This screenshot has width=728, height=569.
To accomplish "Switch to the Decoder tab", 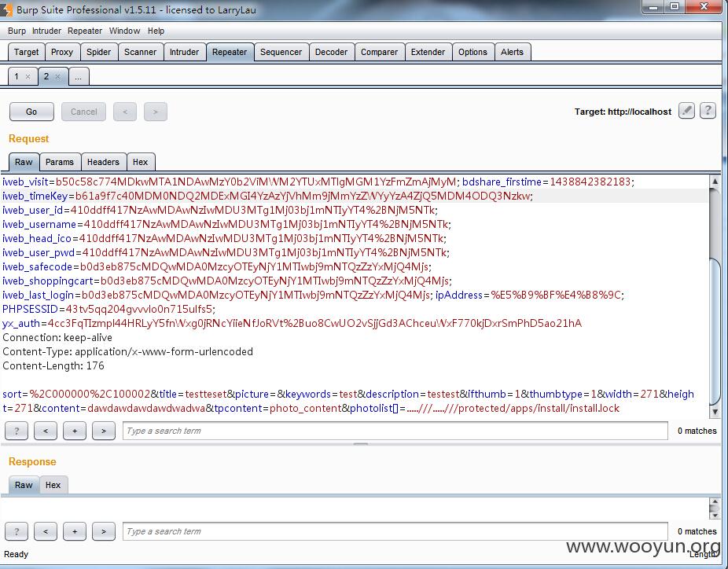I will click(332, 52).
